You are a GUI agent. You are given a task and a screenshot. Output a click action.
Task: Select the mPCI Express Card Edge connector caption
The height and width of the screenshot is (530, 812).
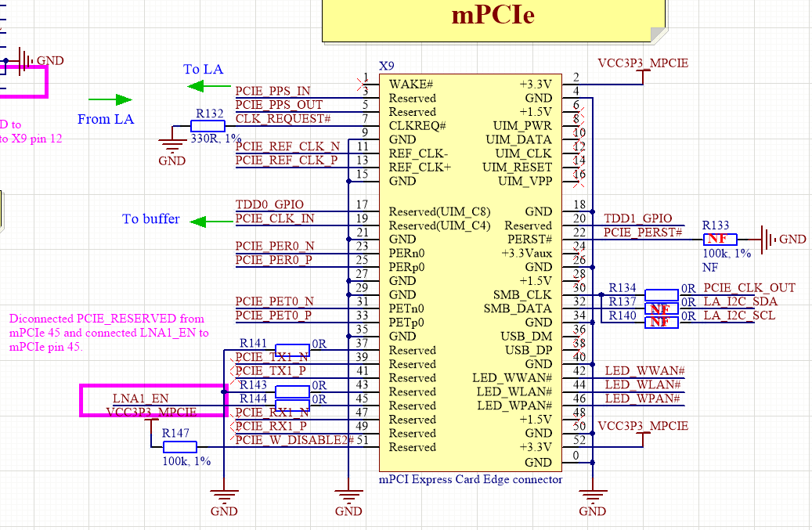[470, 479]
